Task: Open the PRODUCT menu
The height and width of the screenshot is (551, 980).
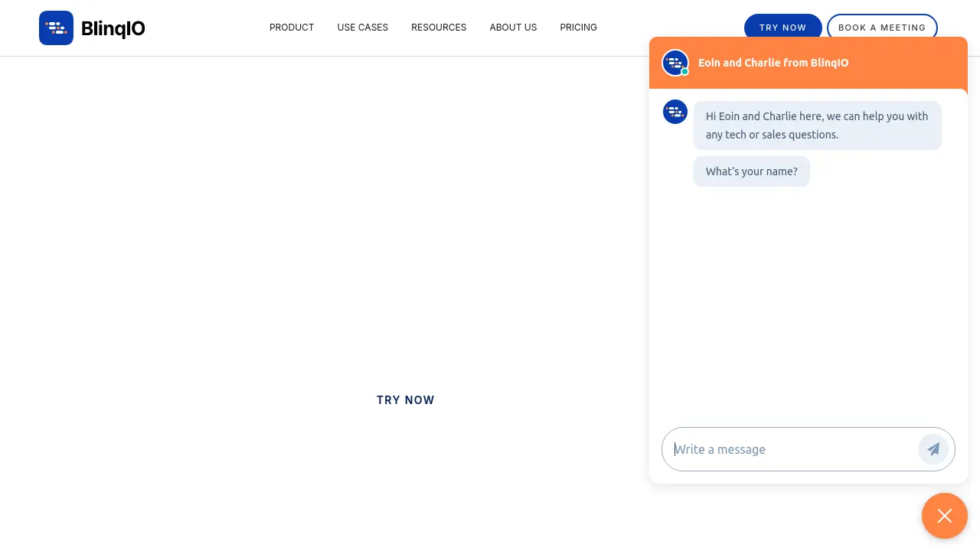Action: tap(292, 28)
